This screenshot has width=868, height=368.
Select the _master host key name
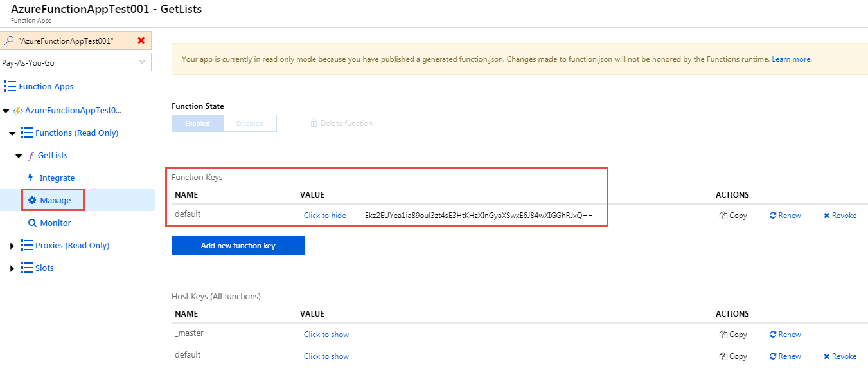tap(189, 333)
